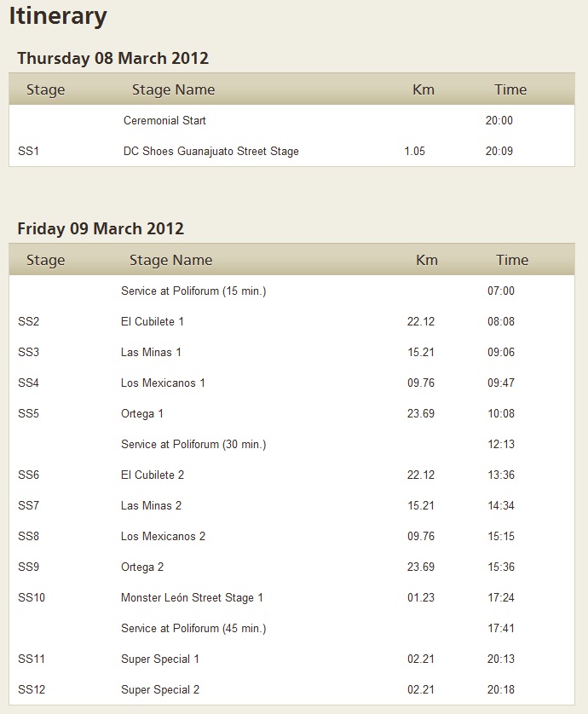Select the Thursday 08 March 2012 heading
588x714 pixels.
(112, 59)
